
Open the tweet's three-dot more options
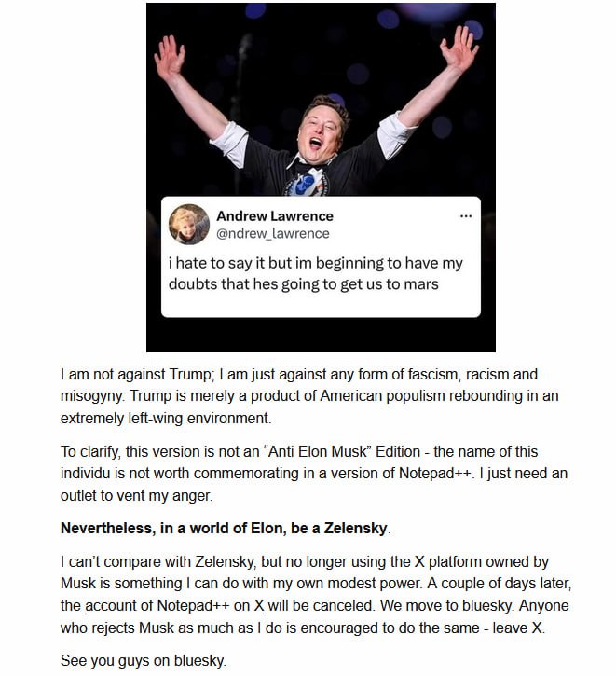coord(466,216)
